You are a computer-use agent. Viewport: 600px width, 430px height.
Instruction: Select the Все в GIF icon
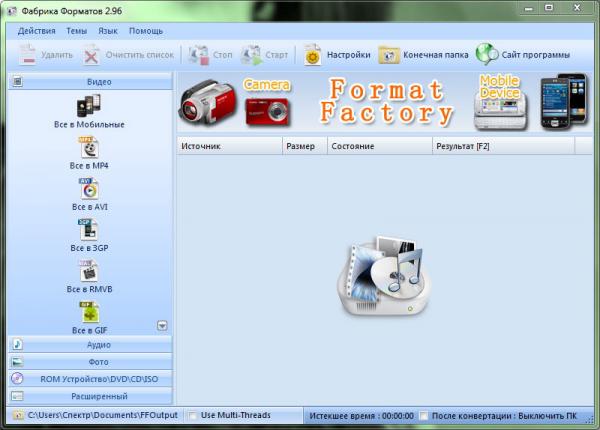[x=89, y=312]
